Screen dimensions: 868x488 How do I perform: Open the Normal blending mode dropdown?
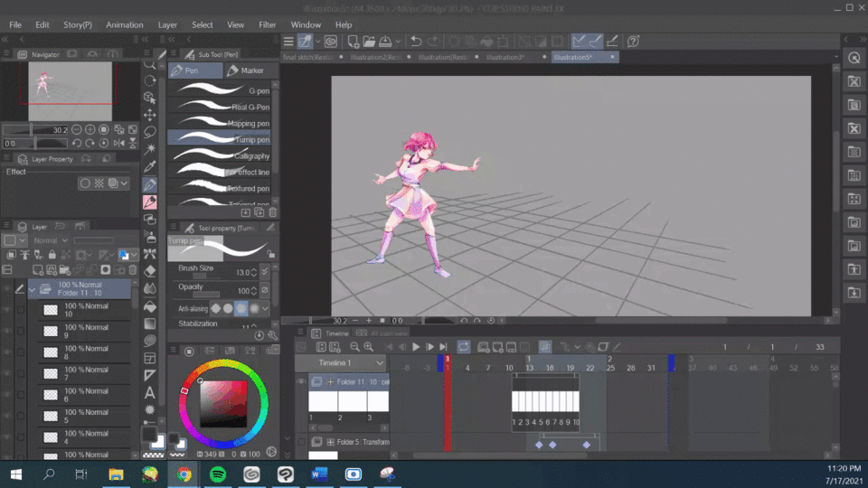[x=63, y=240]
